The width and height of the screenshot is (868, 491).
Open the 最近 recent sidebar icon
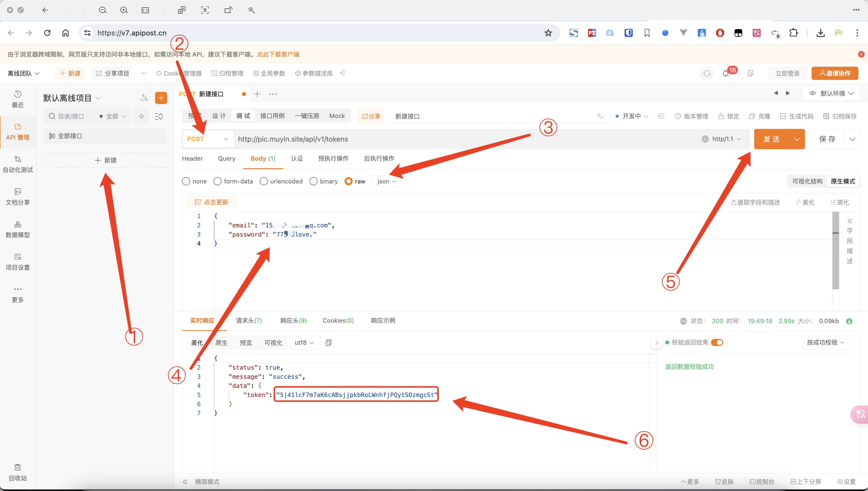point(17,99)
